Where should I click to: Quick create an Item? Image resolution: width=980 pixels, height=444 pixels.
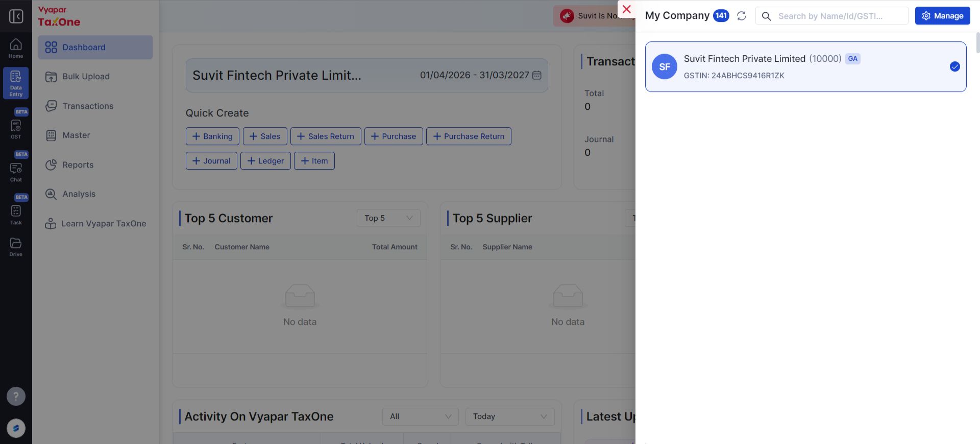pyautogui.click(x=314, y=161)
